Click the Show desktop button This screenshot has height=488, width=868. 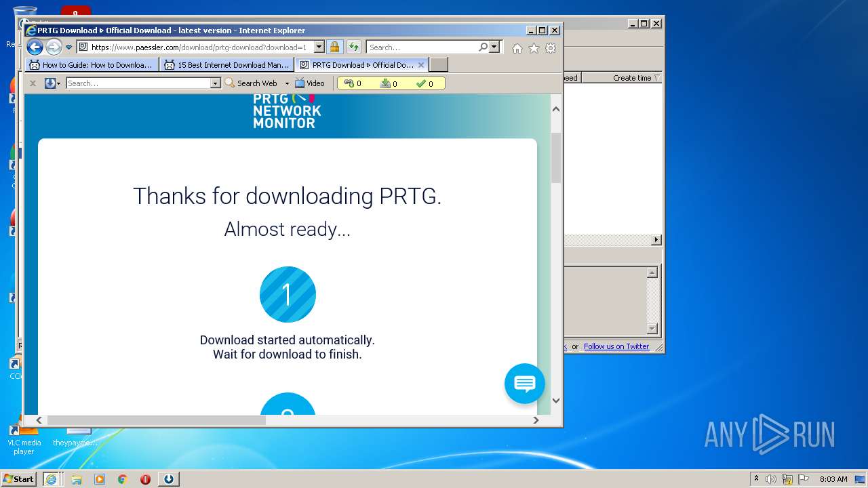[x=861, y=479]
